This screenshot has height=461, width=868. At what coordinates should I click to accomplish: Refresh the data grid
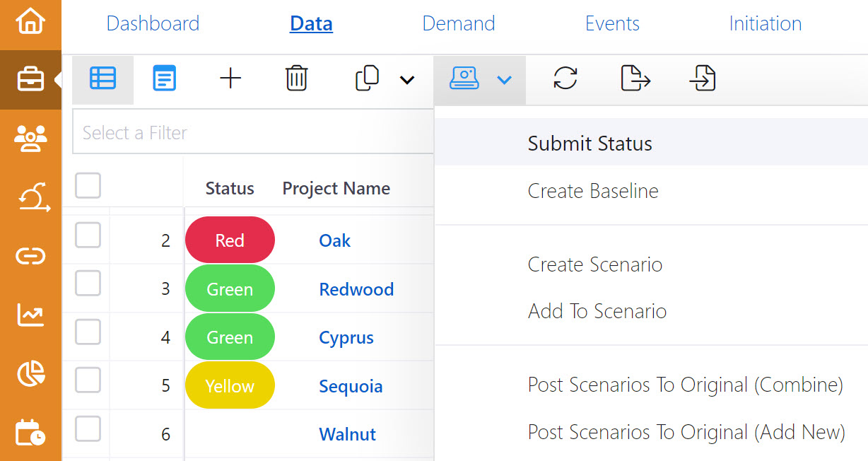click(565, 78)
